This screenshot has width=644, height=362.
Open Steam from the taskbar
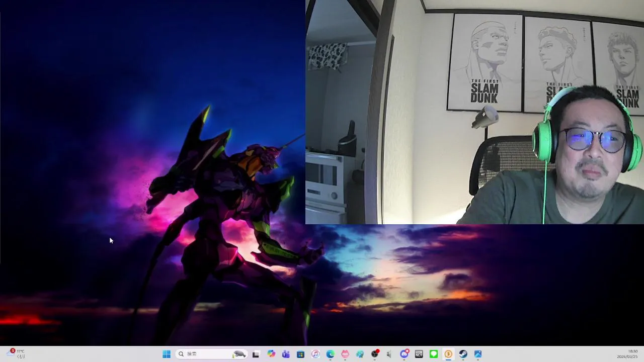(x=463, y=354)
